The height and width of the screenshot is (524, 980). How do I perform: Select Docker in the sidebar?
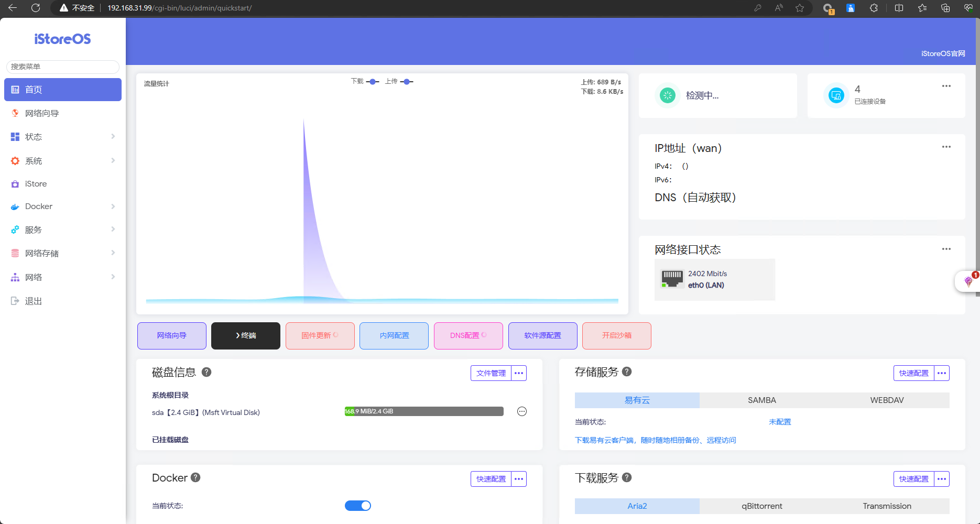coord(38,206)
